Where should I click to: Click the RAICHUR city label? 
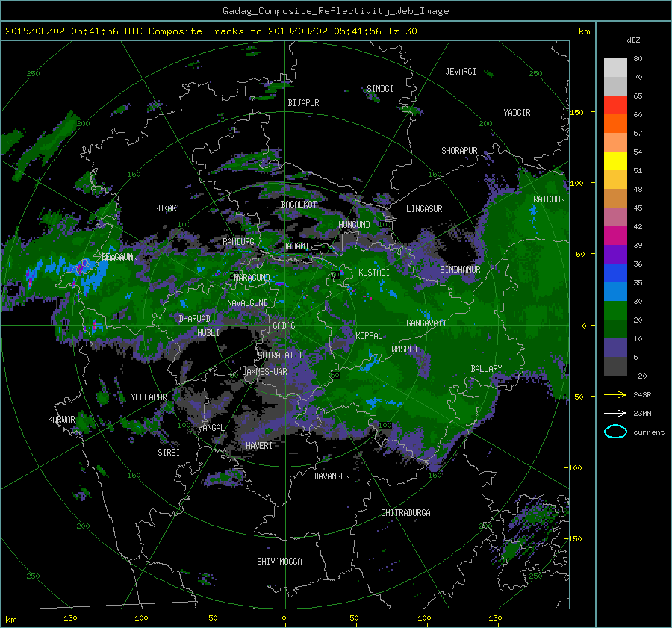549,199
